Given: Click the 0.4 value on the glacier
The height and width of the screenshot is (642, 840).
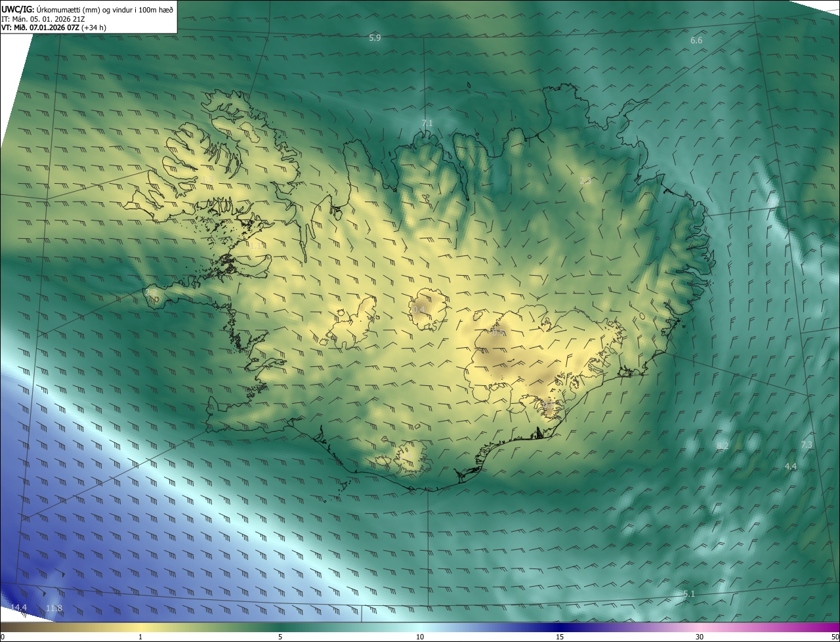Looking at the screenshot, I should [x=419, y=309].
